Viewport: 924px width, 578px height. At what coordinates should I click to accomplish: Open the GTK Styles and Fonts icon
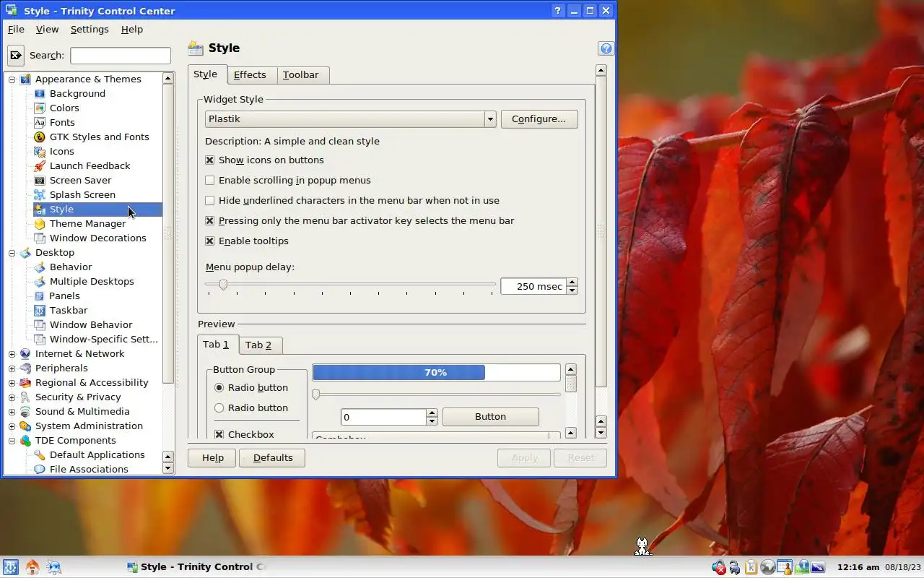(39, 137)
